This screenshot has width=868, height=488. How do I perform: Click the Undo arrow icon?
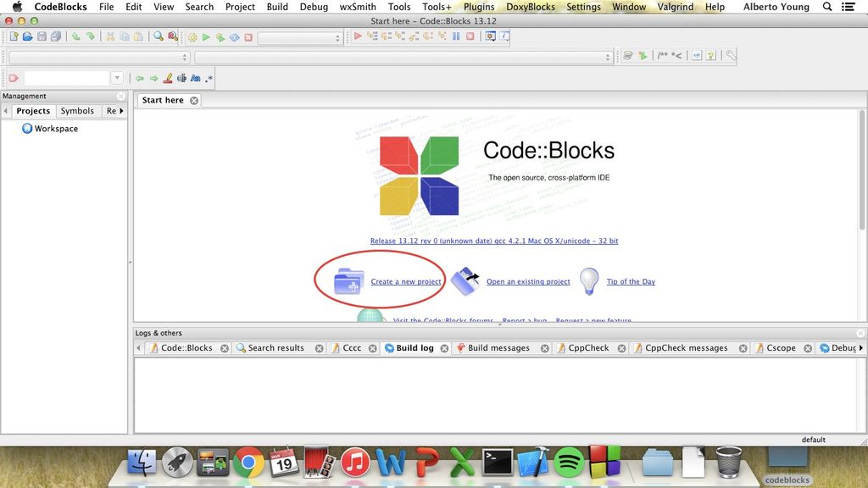75,36
